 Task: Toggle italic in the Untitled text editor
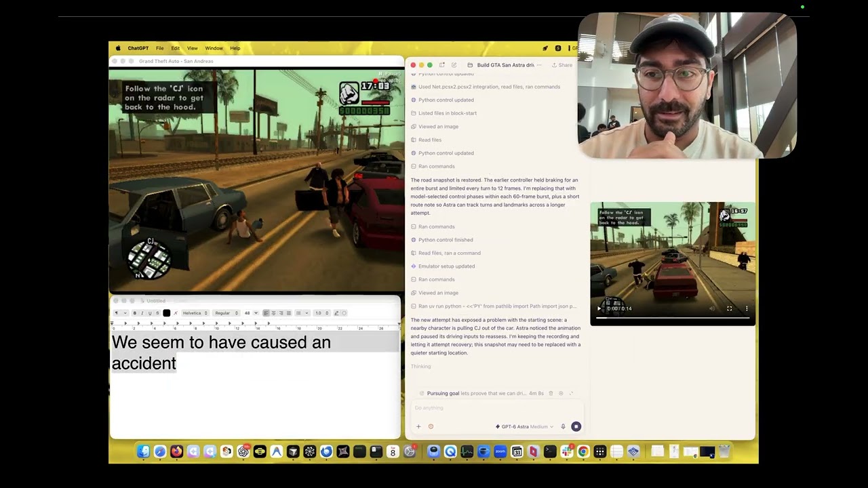[142, 313]
